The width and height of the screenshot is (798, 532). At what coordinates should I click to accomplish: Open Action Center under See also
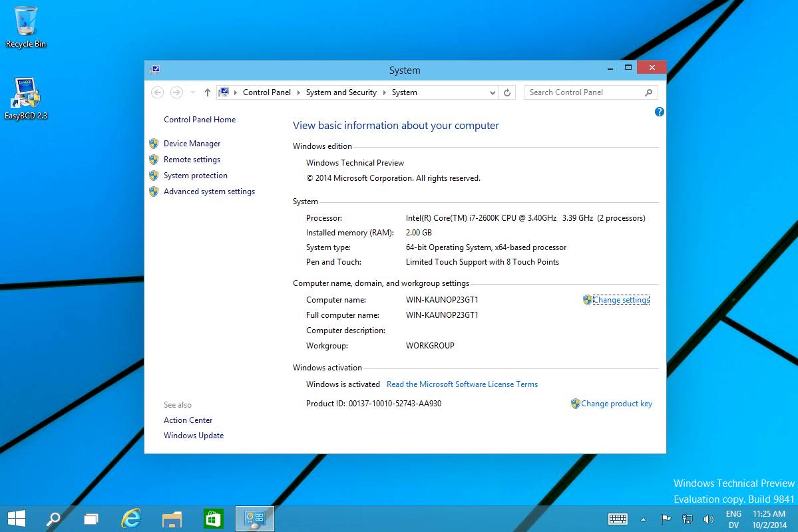[x=188, y=420]
